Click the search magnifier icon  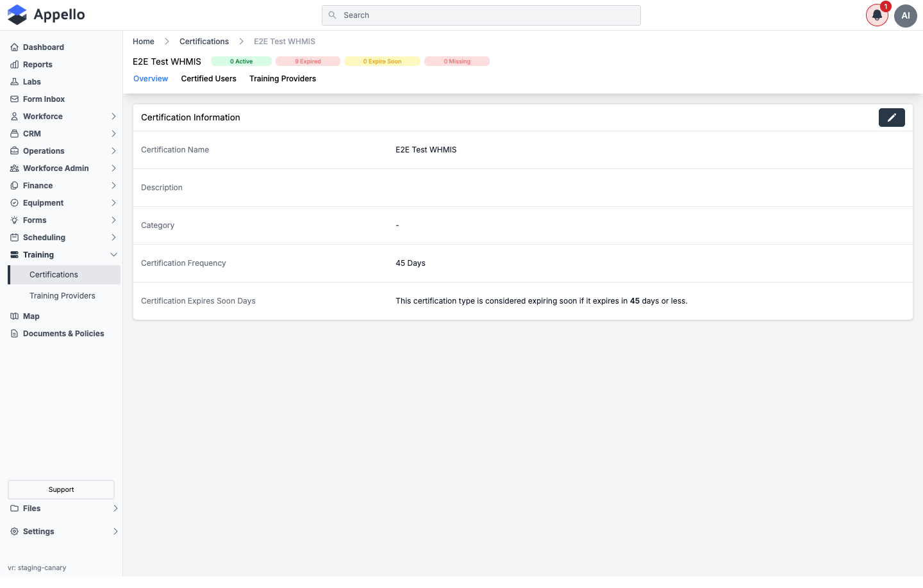point(332,15)
